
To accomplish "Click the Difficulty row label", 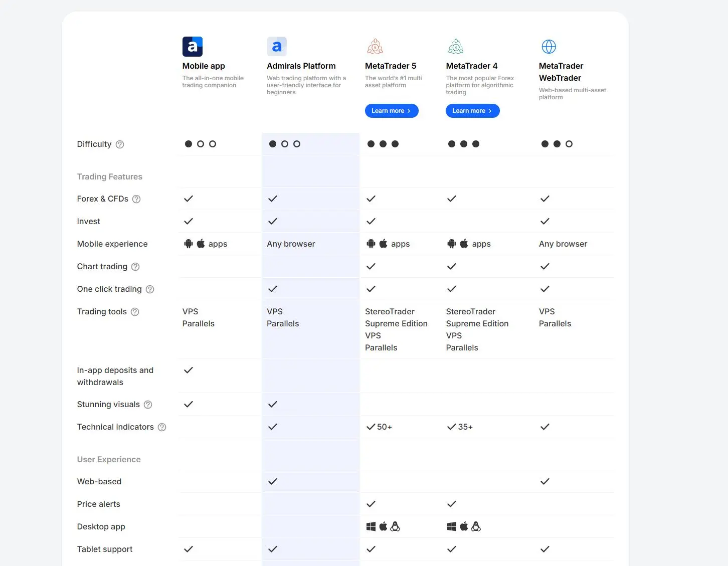I will [x=94, y=144].
